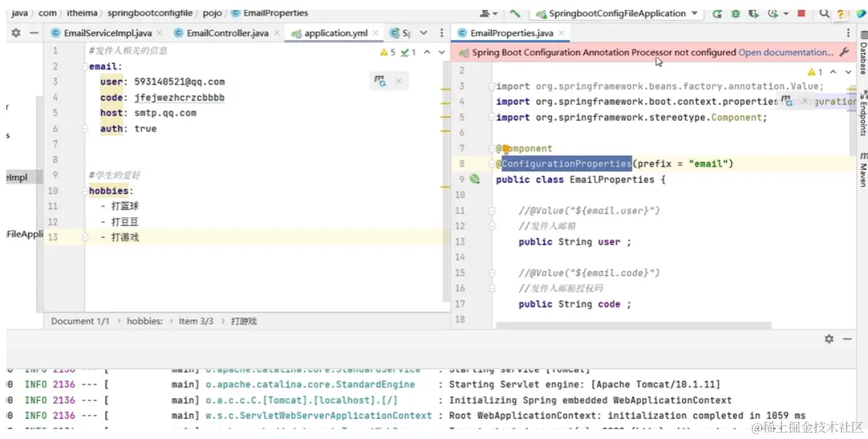Viewport: 868px width, 439px height.
Task: Rerun SpringbootConfigFileApplication with the green icon
Action: [717, 13]
